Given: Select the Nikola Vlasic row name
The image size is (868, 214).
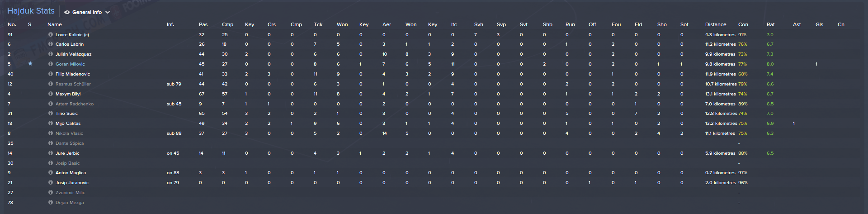Looking at the screenshot, I should 69,133.
